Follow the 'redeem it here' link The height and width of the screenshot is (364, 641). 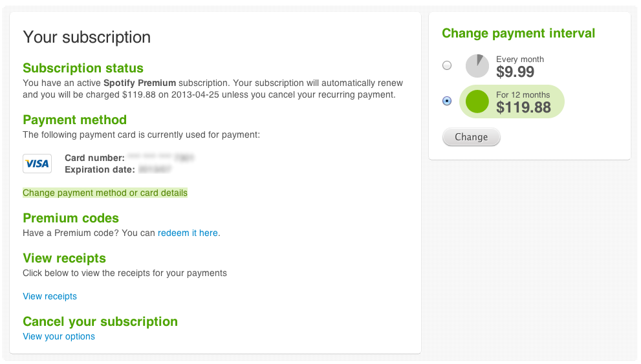coord(188,233)
